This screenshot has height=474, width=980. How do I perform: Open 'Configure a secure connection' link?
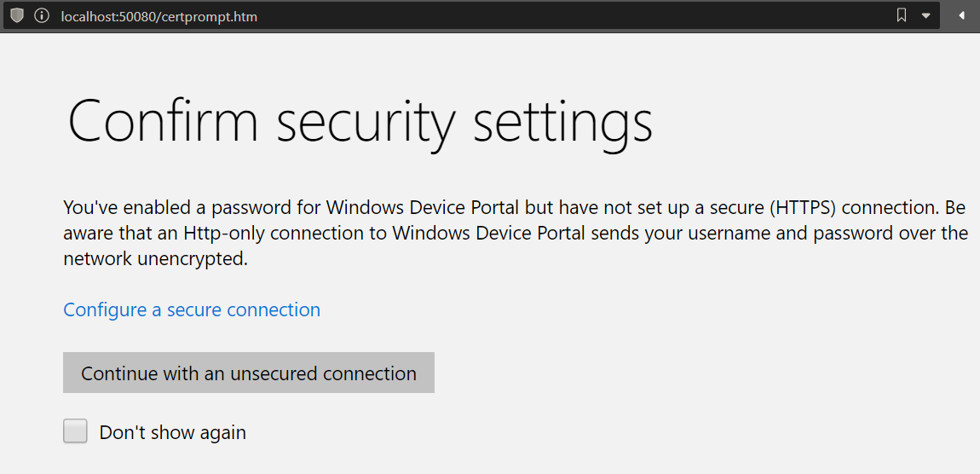click(192, 309)
